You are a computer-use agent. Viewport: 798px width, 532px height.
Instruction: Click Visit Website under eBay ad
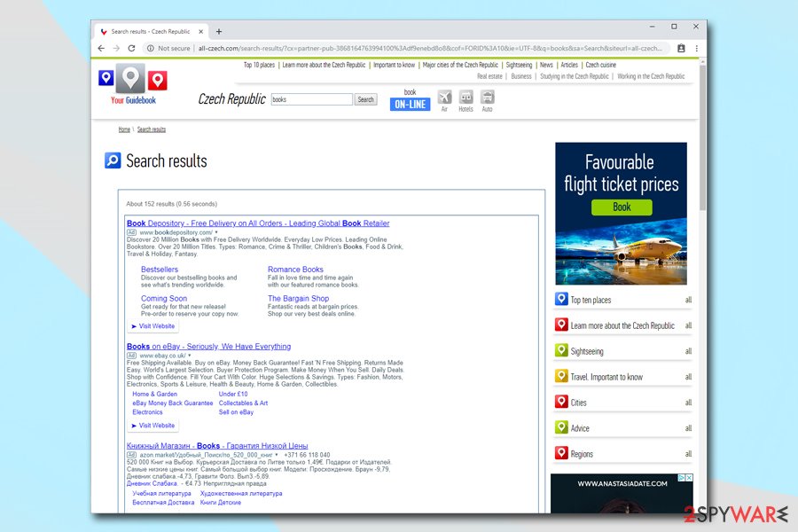pos(153,425)
